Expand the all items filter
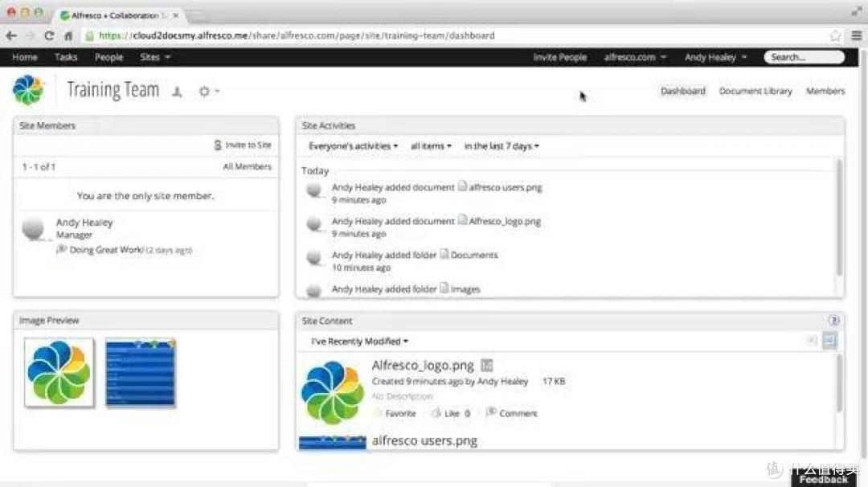868x487 pixels. (x=431, y=146)
